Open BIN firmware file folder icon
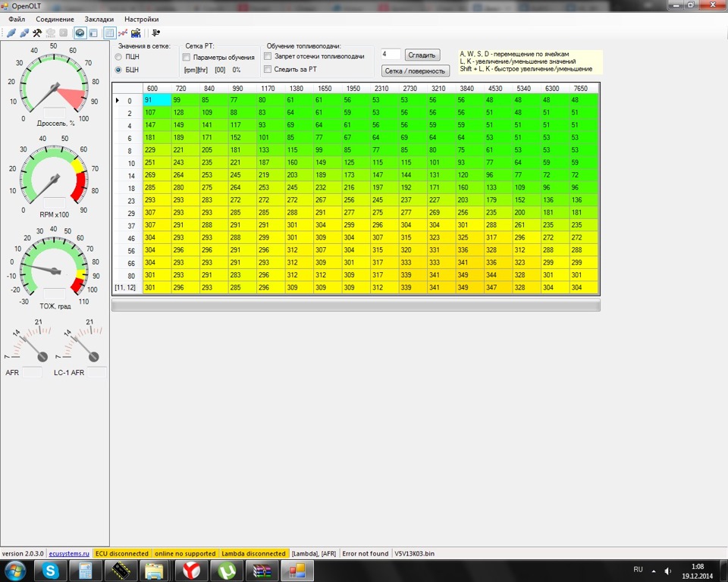 [x=136, y=33]
